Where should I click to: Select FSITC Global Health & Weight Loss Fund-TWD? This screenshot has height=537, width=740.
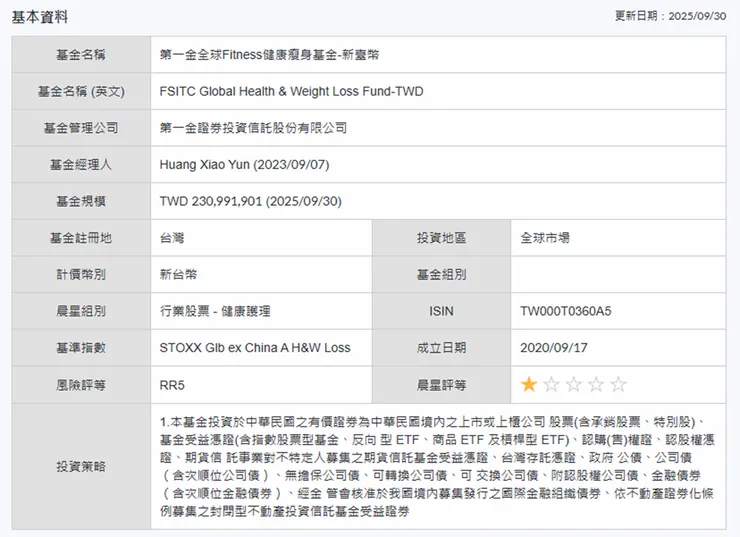point(291,91)
